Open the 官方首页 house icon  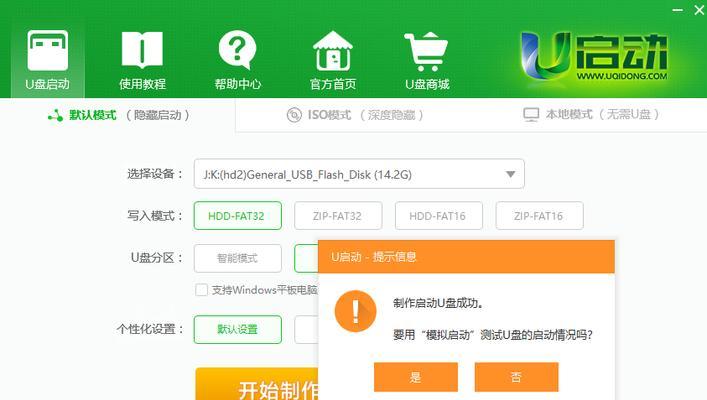pos(333,59)
